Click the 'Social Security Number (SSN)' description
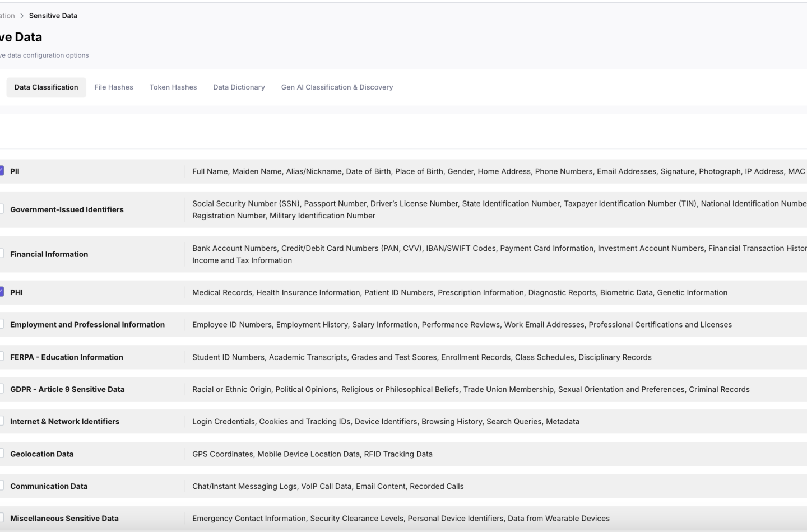 pos(499,209)
